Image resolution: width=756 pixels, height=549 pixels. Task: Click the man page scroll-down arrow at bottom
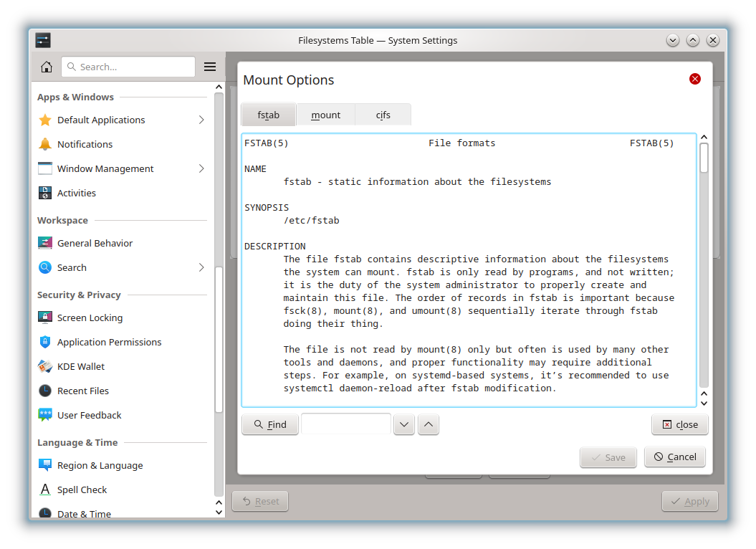(x=704, y=404)
